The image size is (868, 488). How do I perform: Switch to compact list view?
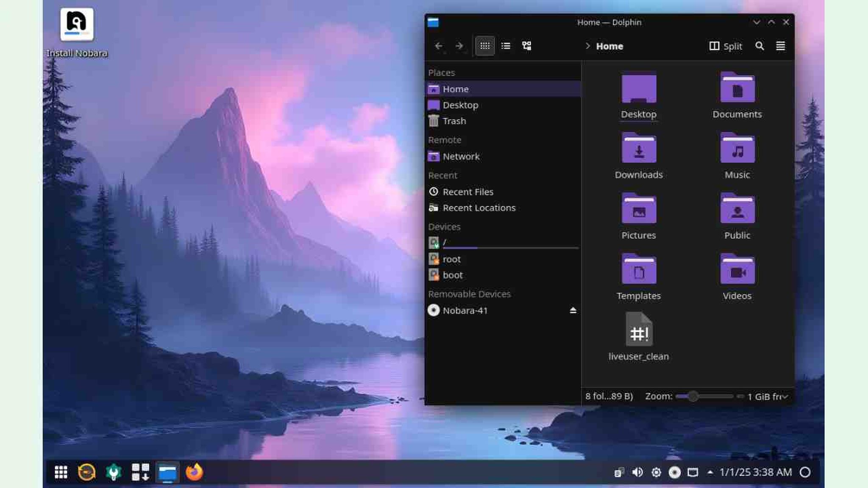coord(505,46)
